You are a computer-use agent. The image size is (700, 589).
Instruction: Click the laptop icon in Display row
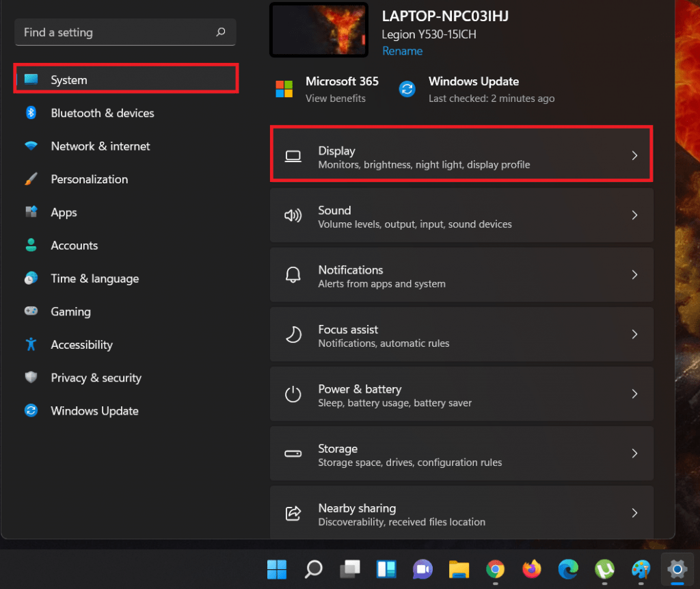[293, 156]
